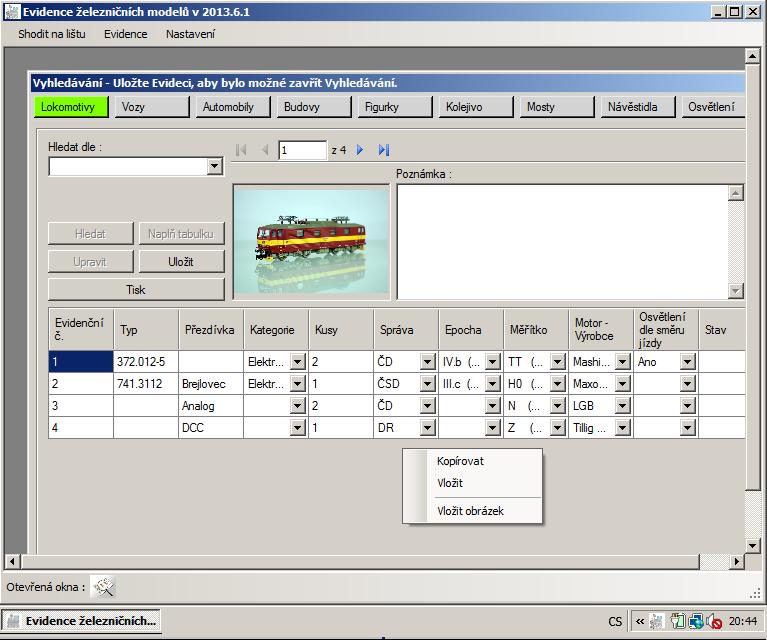
Task: Click the volume muted tray icon
Action: (x=714, y=621)
